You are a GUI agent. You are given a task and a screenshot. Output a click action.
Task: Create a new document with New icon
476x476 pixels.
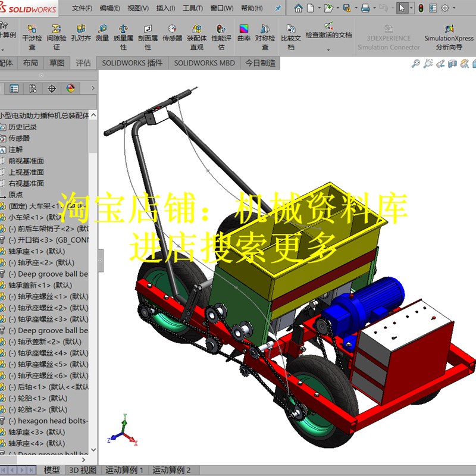[310, 8]
